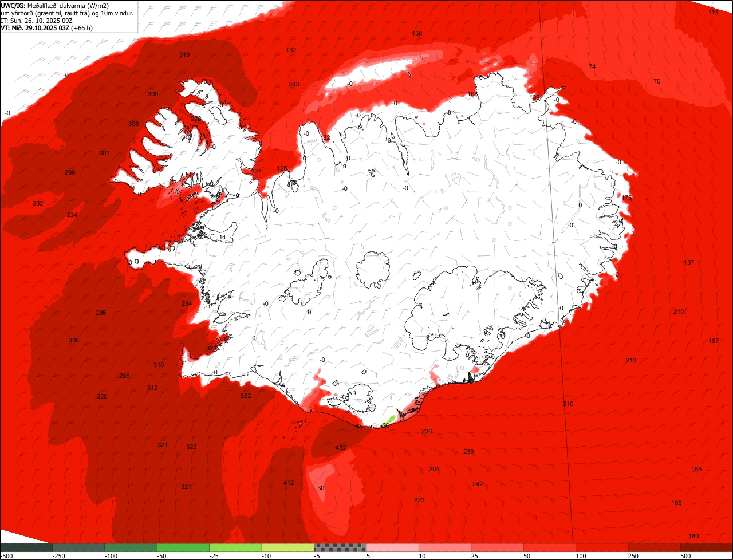Click the map value 306
This screenshot has width=733, height=560.
133,124
